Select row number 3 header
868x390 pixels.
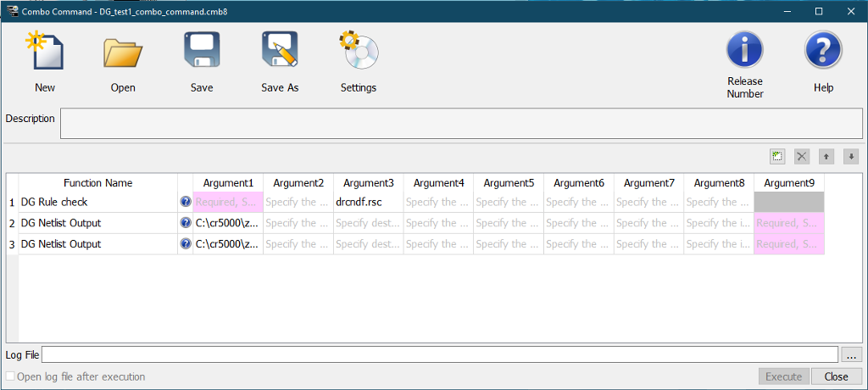(x=12, y=244)
